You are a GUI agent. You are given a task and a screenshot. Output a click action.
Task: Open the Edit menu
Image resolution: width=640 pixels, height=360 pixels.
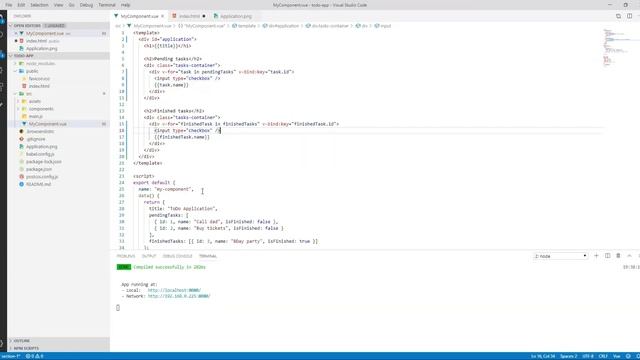click(21, 5)
